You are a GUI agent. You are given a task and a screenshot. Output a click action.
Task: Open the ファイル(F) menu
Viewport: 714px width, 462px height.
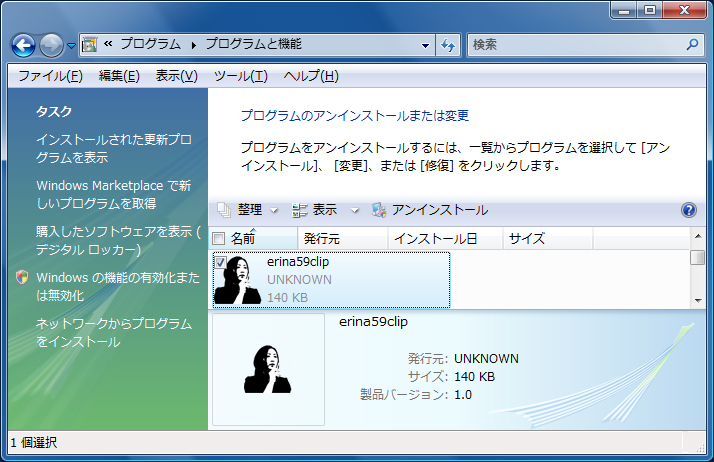coord(51,76)
